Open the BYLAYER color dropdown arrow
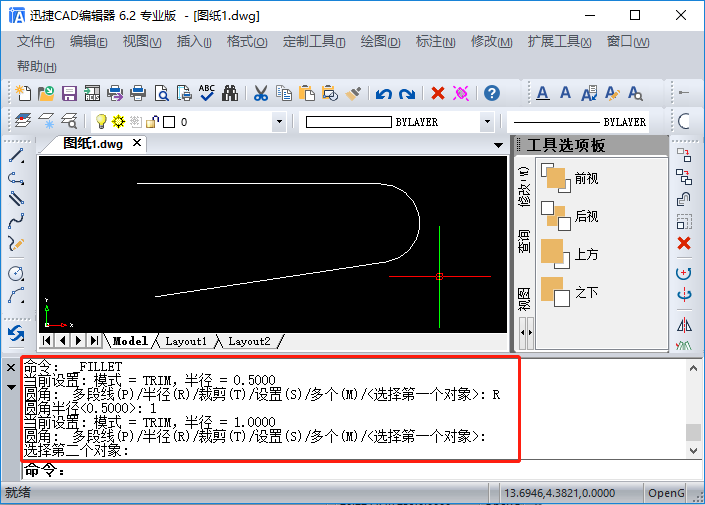This screenshot has width=705, height=505. point(487,122)
